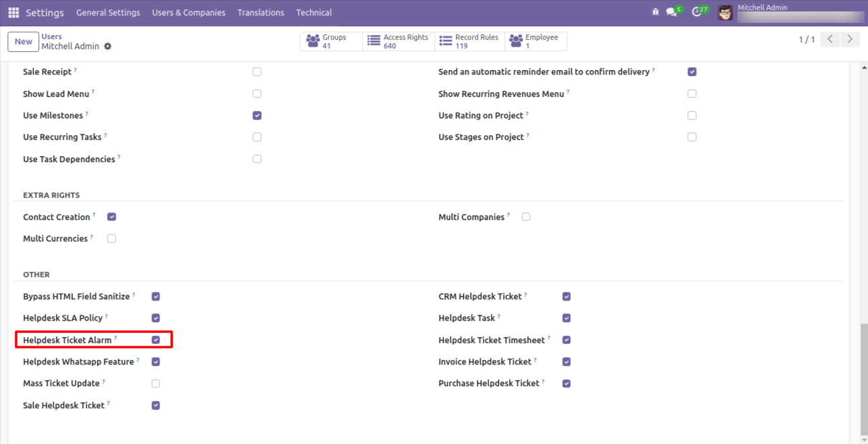
Task: Go to previous record arrow
Action: coord(830,40)
